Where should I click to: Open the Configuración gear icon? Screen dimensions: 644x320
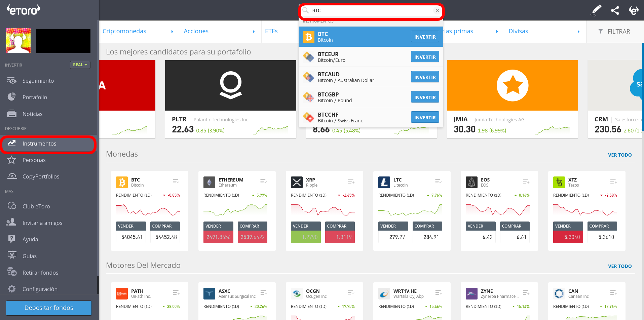[12, 289]
